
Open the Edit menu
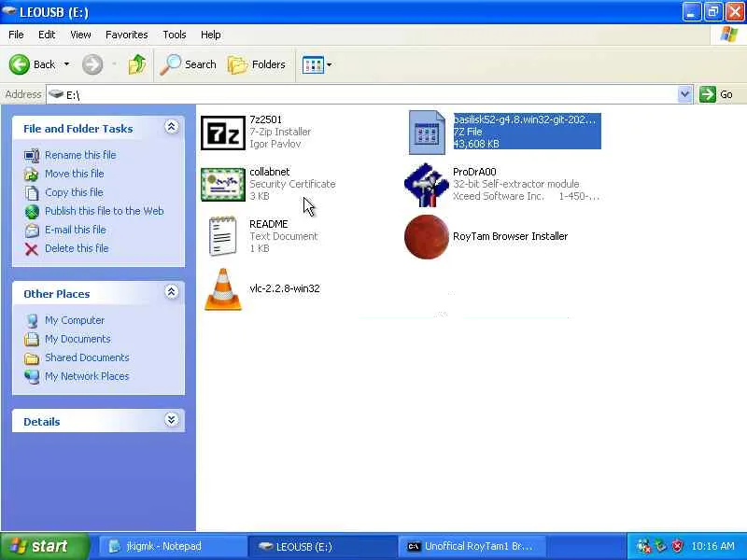tap(47, 35)
